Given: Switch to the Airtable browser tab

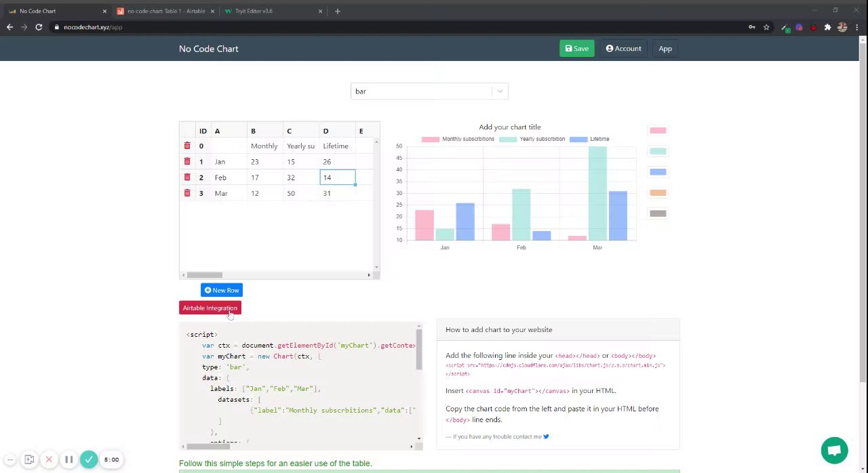Looking at the screenshot, I should [166, 11].
